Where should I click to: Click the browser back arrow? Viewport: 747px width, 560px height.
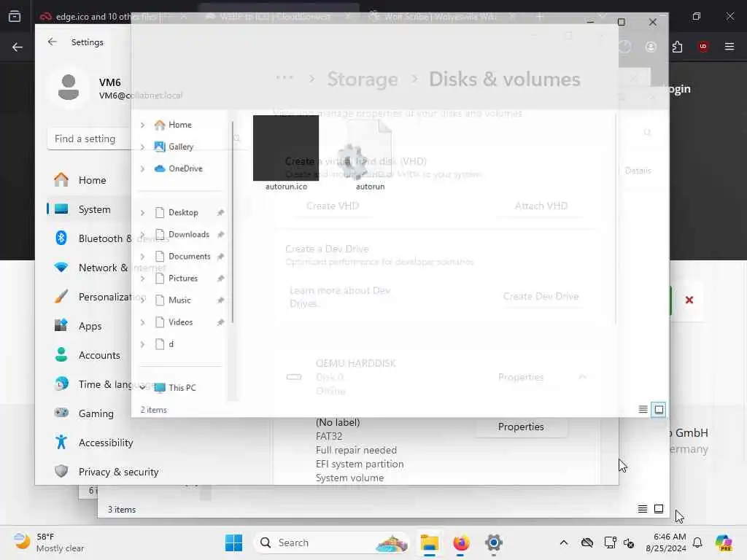point(18,47)
